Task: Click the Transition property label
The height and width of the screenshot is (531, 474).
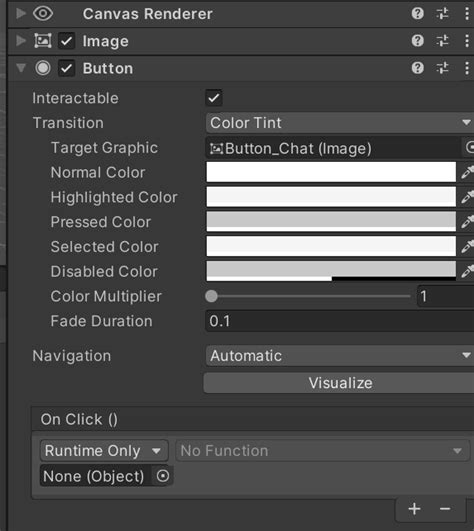Action: click(x=68, y=123)
